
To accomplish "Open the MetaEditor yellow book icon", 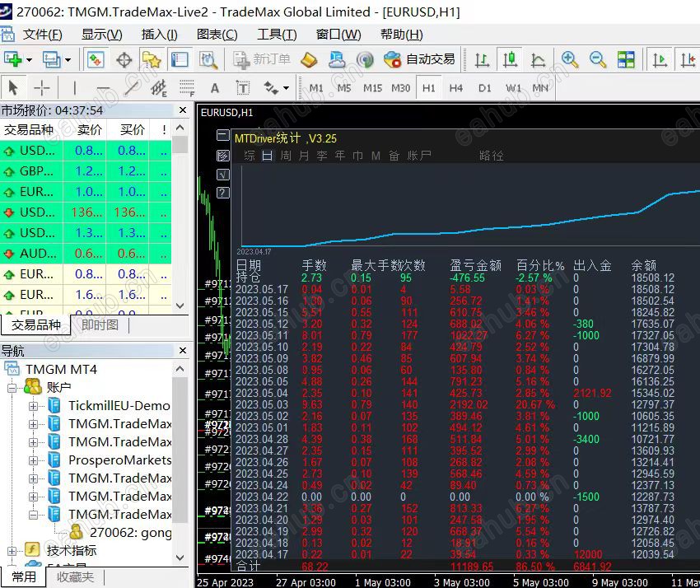I will 309,59.
